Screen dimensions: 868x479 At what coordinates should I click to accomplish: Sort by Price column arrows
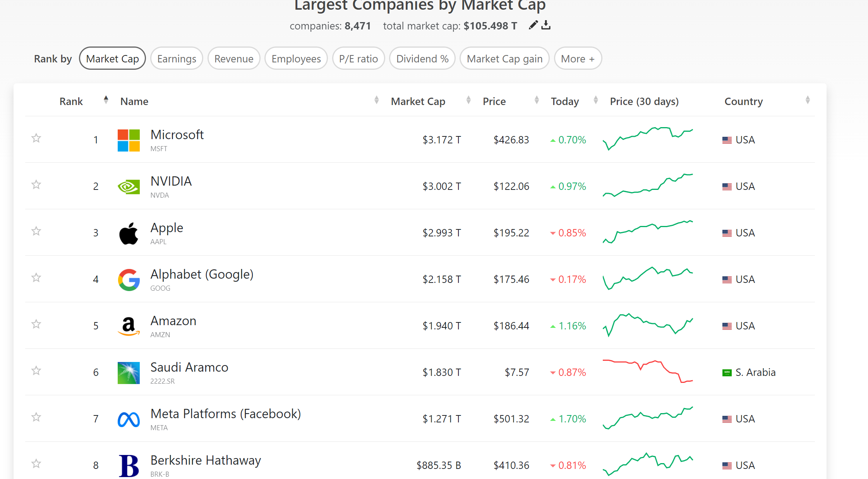click(537, 100)
